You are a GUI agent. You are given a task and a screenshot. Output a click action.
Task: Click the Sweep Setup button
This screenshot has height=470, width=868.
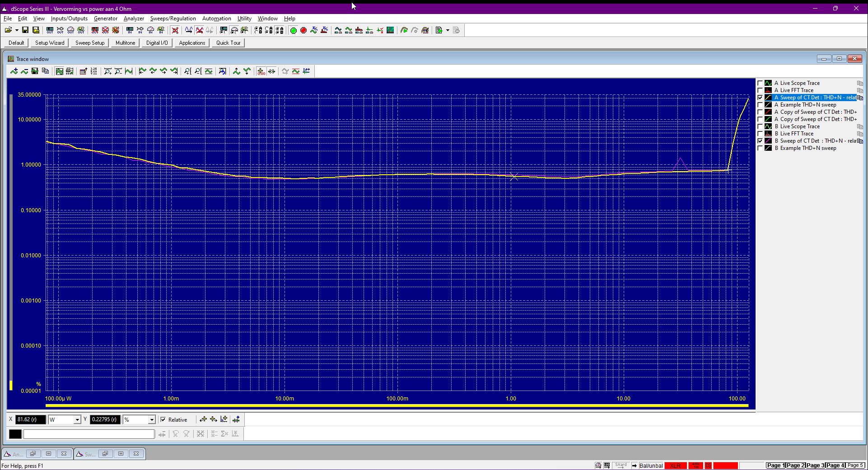[x=90, y=43]
